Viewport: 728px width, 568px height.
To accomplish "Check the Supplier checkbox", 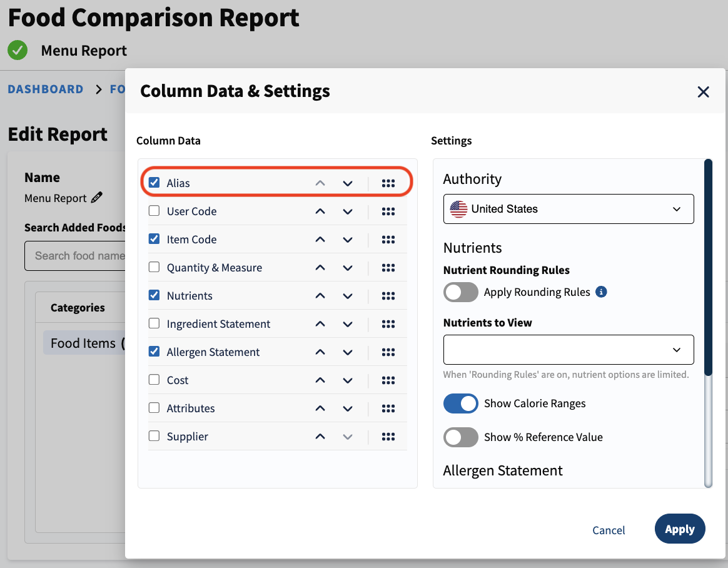I will (x=154, y=435).
